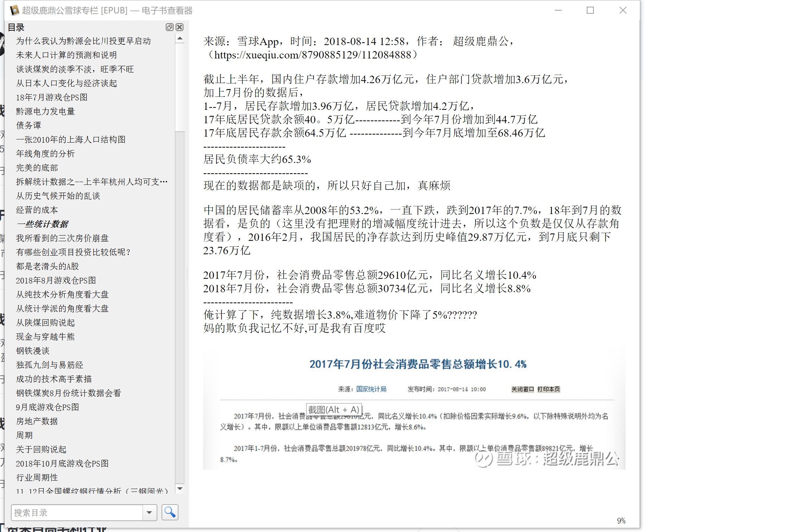Open chapter 钢铁漫谈
811x532 pixels.
[x=33, y=351]
